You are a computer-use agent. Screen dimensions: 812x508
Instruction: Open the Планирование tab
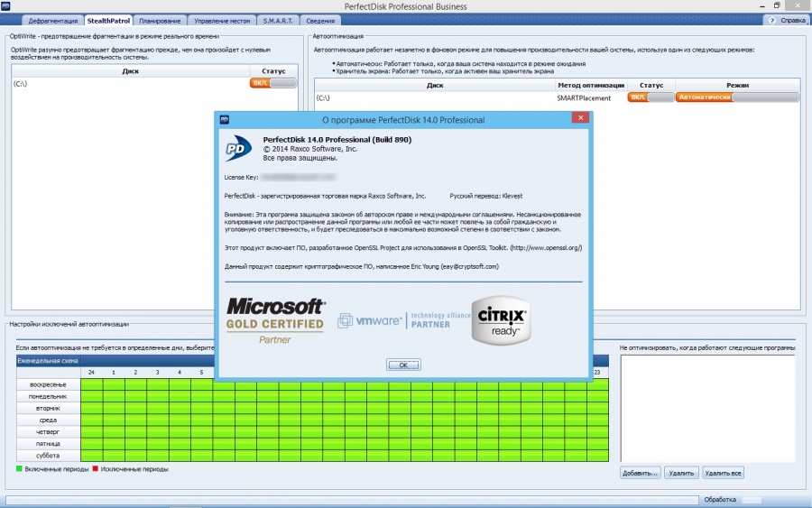tap(160, 20)
